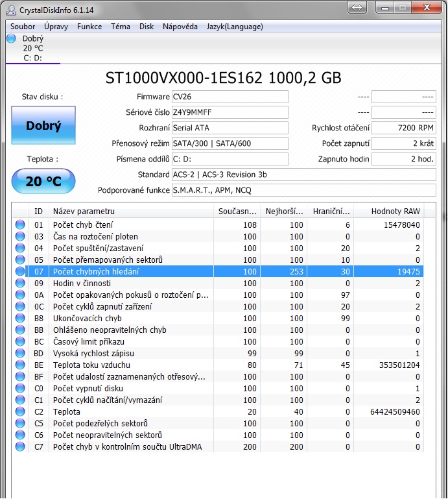Click the RAW value 64424509460
The height and width of the screenshot is (499, 448).
tap(395, 412)
